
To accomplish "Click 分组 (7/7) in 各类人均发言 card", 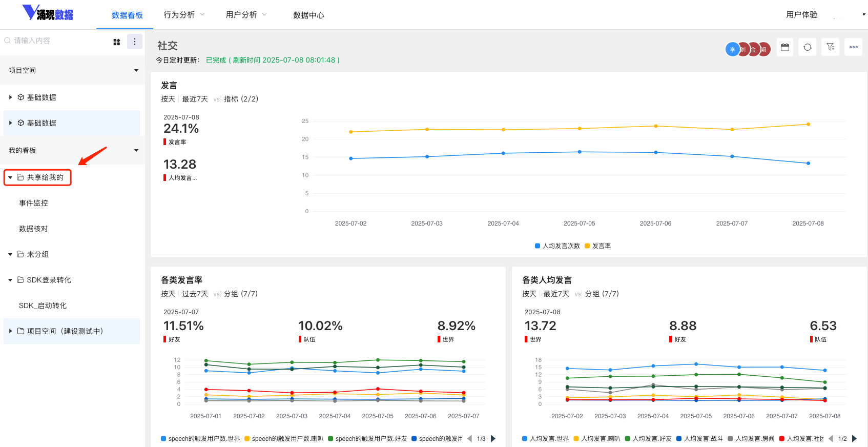I will [x=602, y=294].
